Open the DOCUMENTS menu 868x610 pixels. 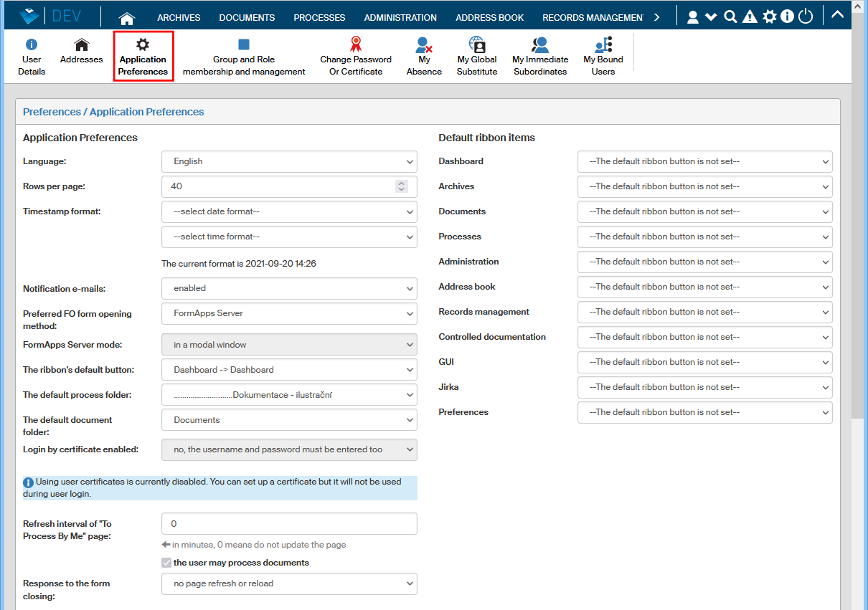coord(247,18)
